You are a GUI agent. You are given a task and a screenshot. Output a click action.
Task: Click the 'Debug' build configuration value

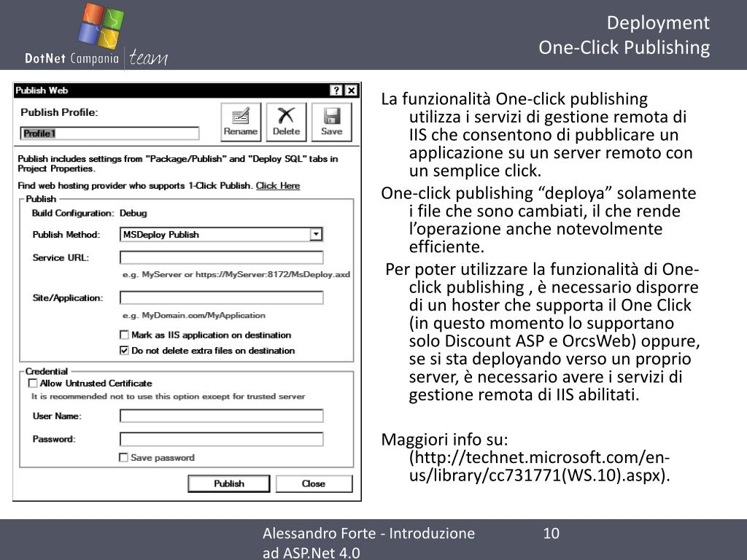[x=133, y=213]
